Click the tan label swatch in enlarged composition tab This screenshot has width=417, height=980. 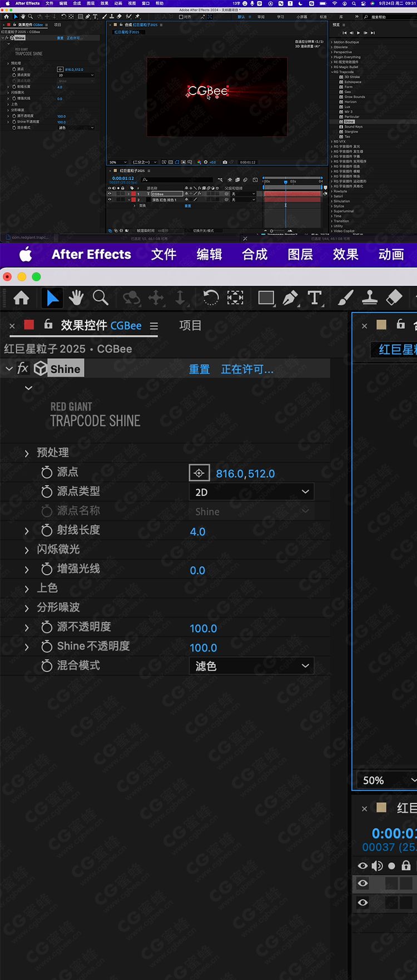(x=381, y=324)
